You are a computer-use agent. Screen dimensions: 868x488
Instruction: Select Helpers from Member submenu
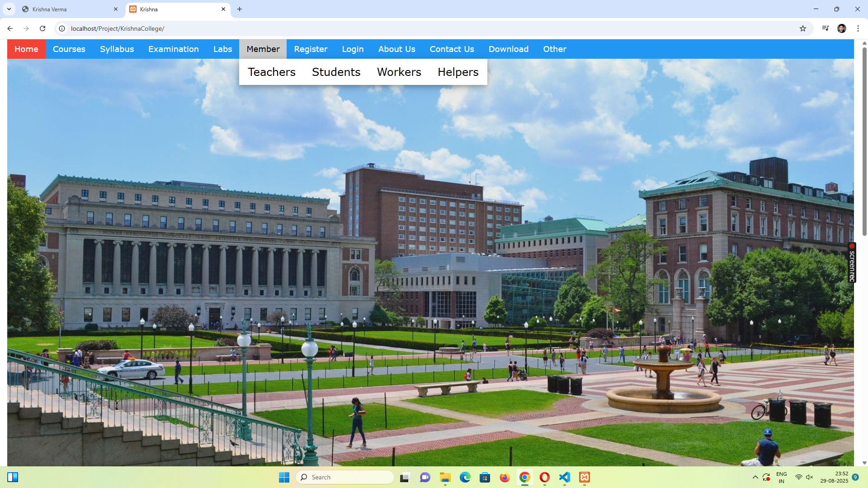458,72
